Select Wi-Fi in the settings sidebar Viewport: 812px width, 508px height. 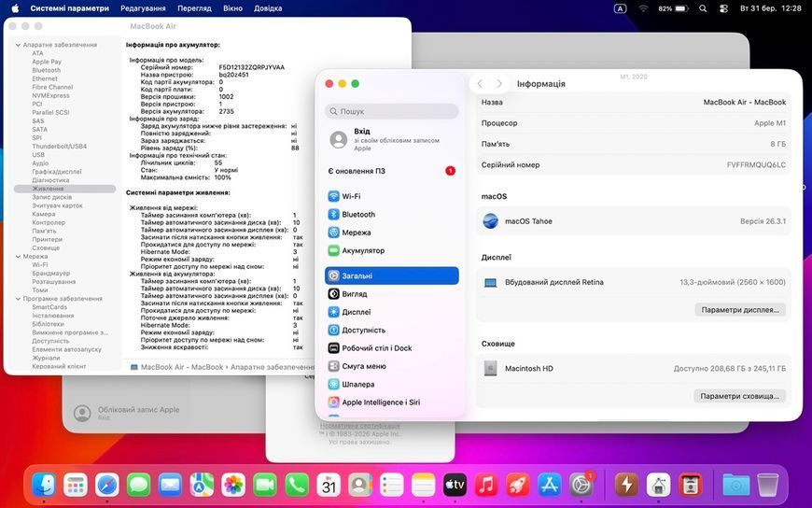pos(391,196)
